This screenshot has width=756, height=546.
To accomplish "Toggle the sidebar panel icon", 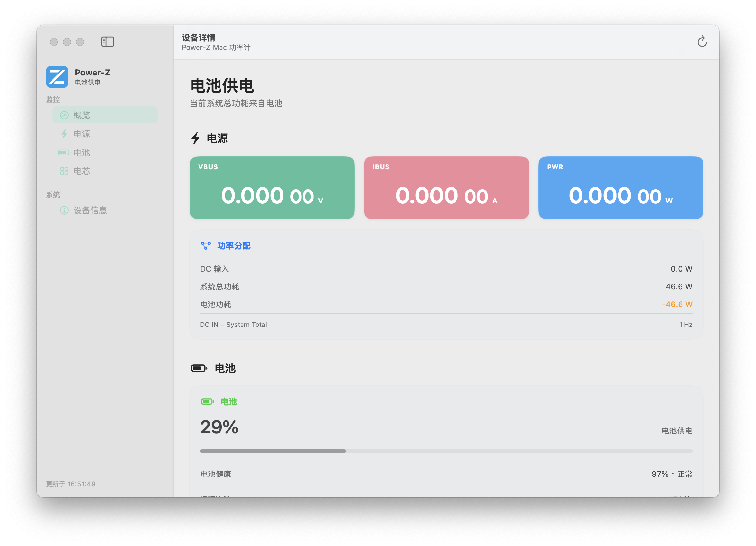I will coord(108,42).
